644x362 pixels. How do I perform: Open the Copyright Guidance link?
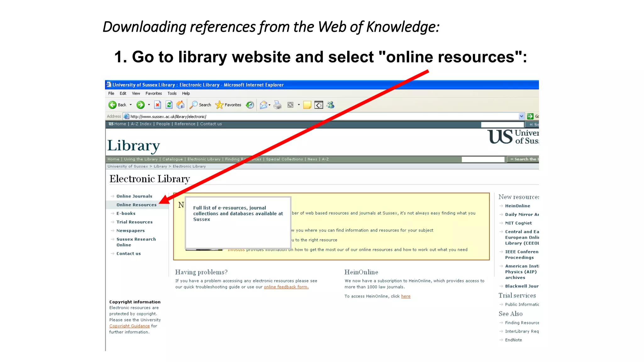point(130,326)
